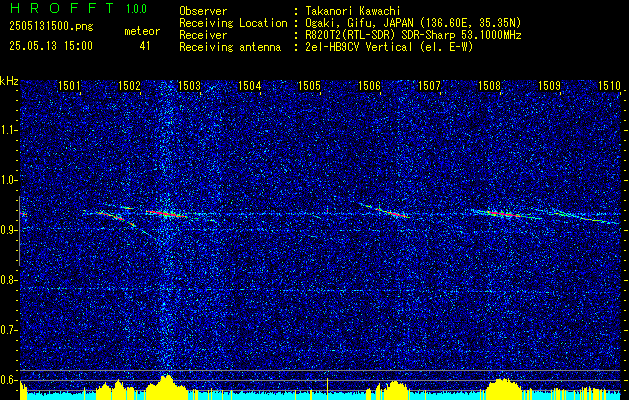Click the 1501 time marker
Image resolution: width=629 pixels, height=400 pixels.
click(69, 85)
